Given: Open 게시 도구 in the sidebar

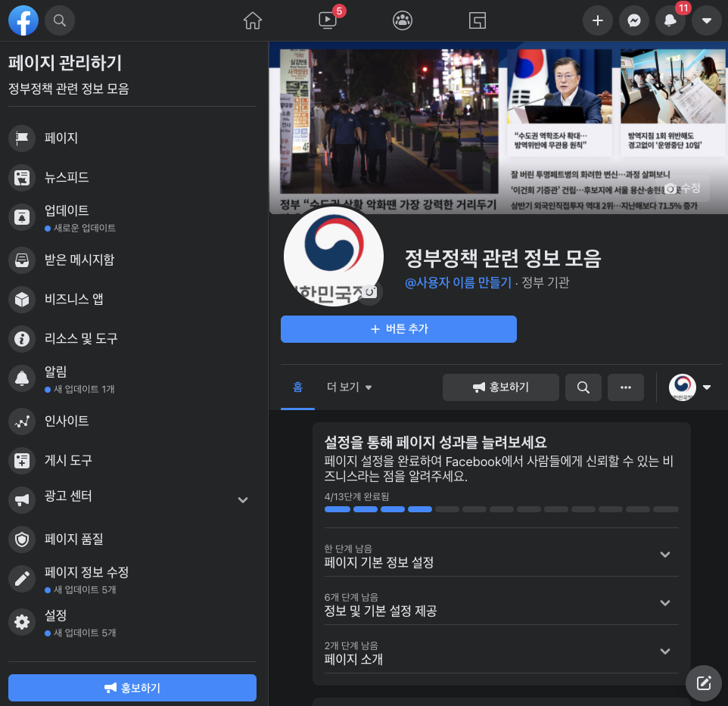Looking at the screenshot, I should pos(132,461).
